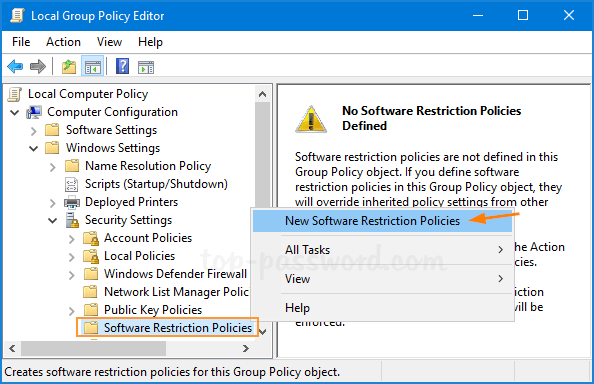Open the Help question mark toolbar icon
The height and width of the screenshot is (384, 594).
tap(122, 66)
